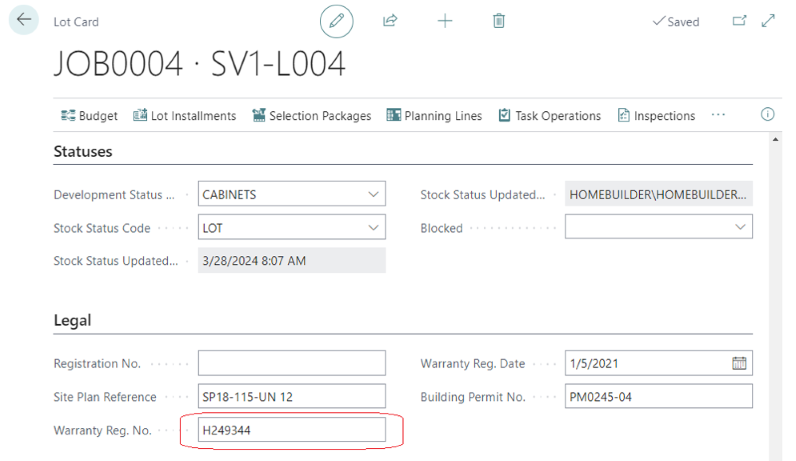Open Lot Installments
796x461 pixels.
184,116
